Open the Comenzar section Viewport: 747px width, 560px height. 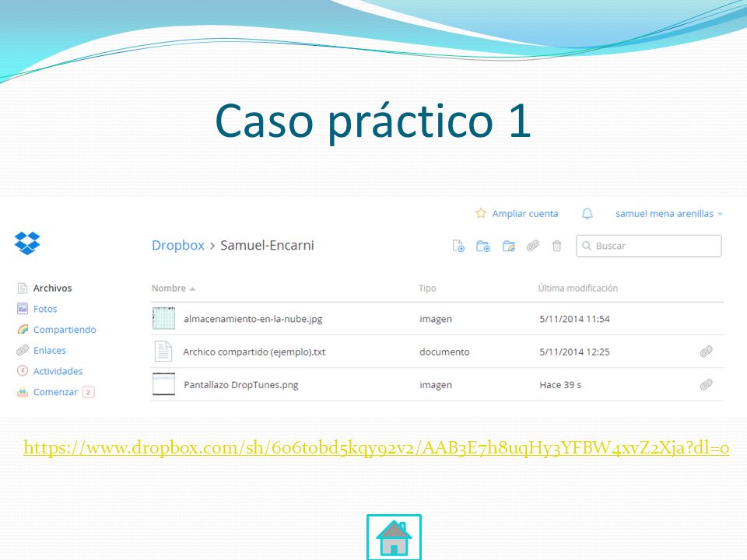pos(55,392)
